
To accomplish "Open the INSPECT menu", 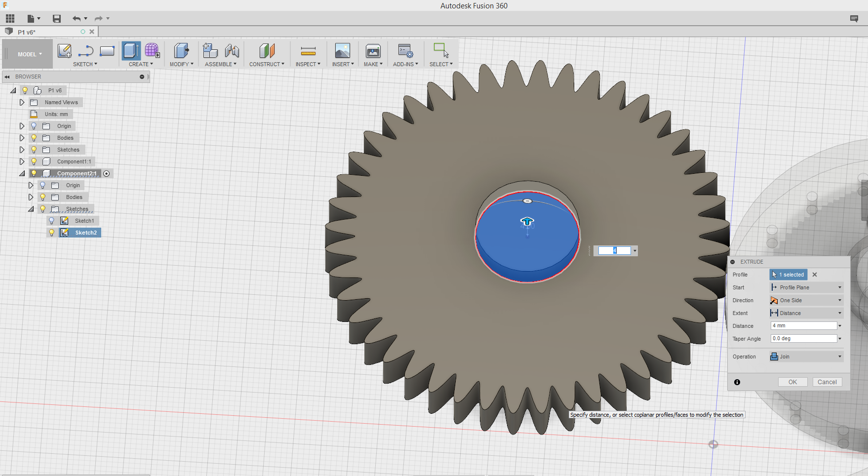I will (x=308, y=64).
